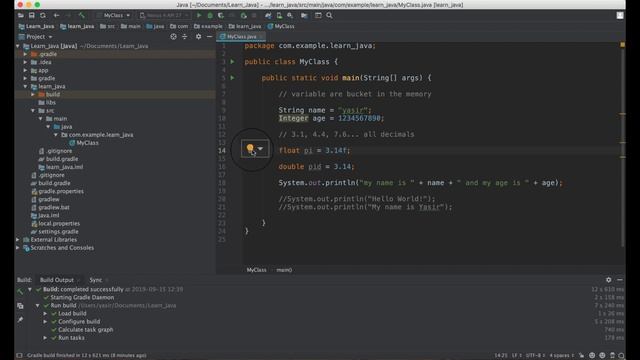Click the Run with Coverage icon

coord(221,16)
